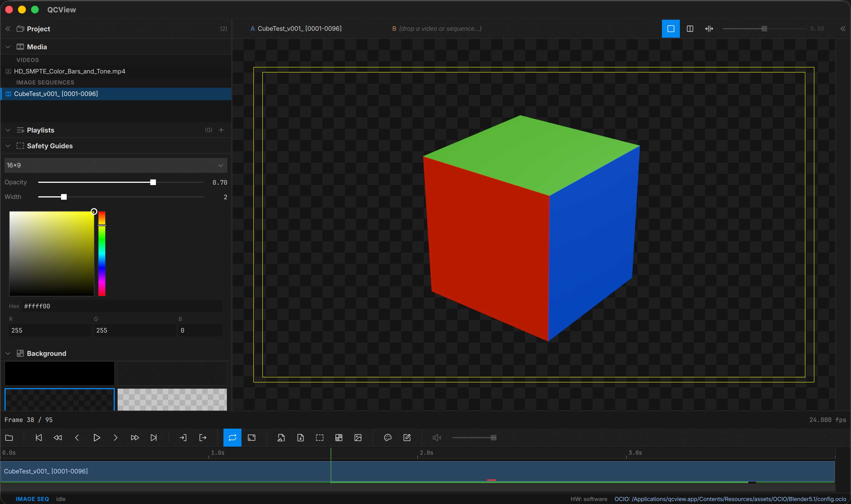Collapse the Media section
851x504 pixels.
point(8,46)
